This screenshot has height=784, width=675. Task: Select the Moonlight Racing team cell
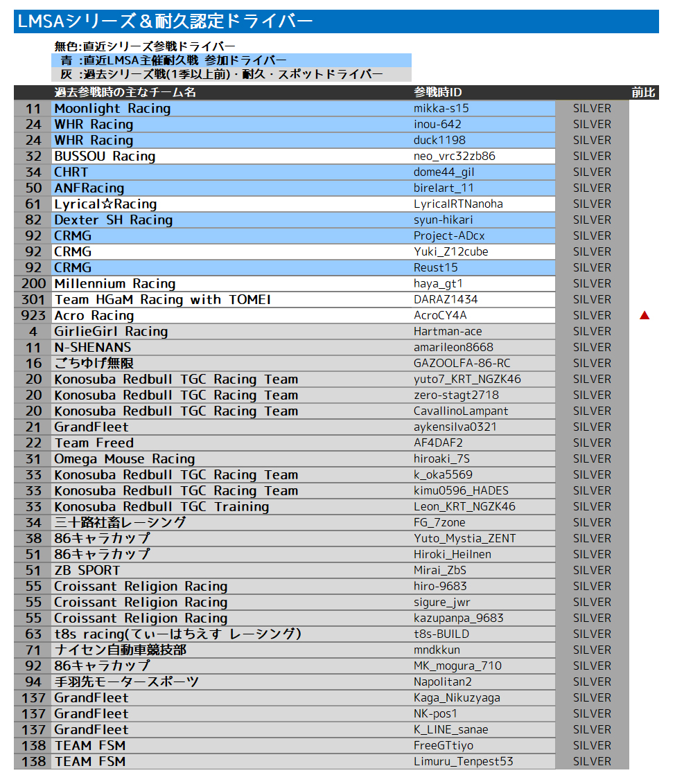coord(112,109)
